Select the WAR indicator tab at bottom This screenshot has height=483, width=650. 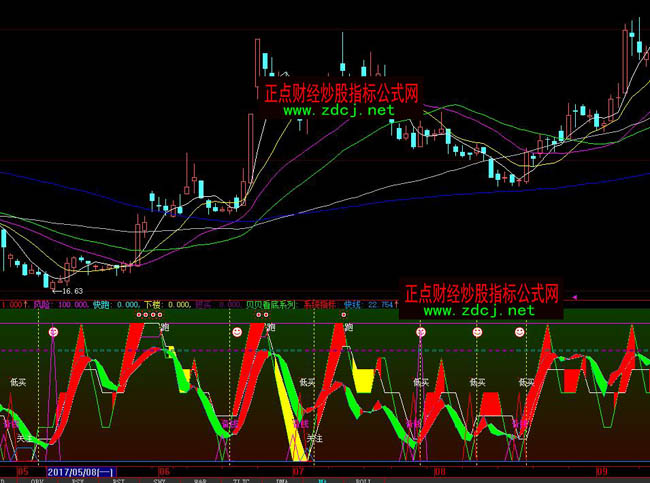point(199,479)
